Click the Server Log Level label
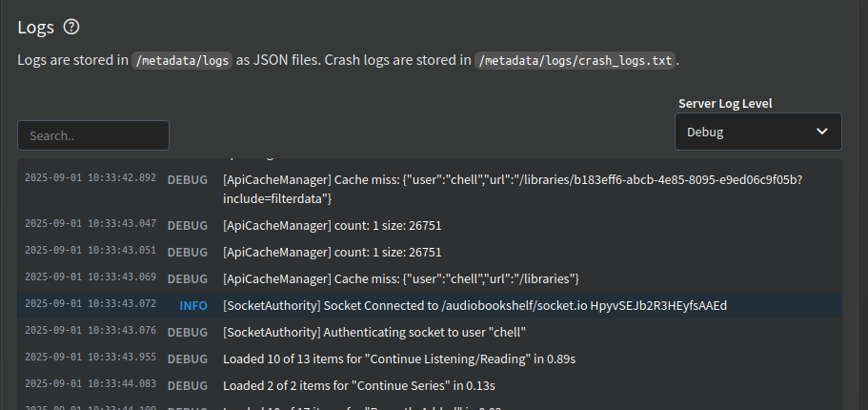868x410 pixels. [725, 103]
